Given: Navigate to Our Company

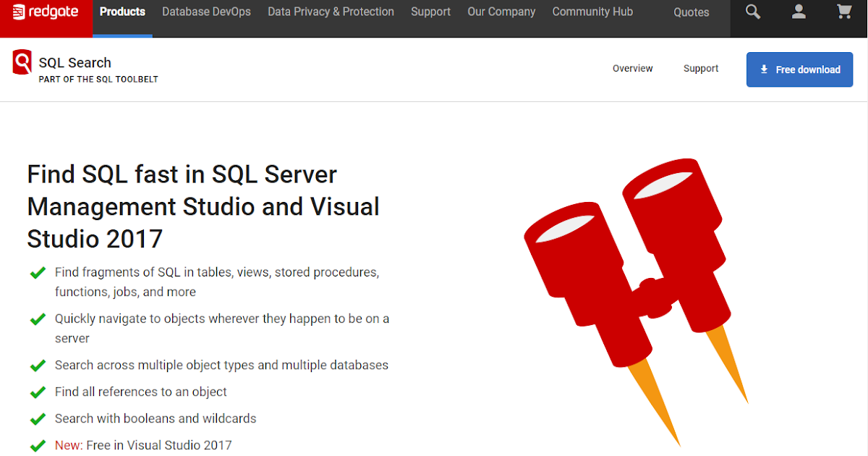Looking at the screenshot, I should [501, 12].
